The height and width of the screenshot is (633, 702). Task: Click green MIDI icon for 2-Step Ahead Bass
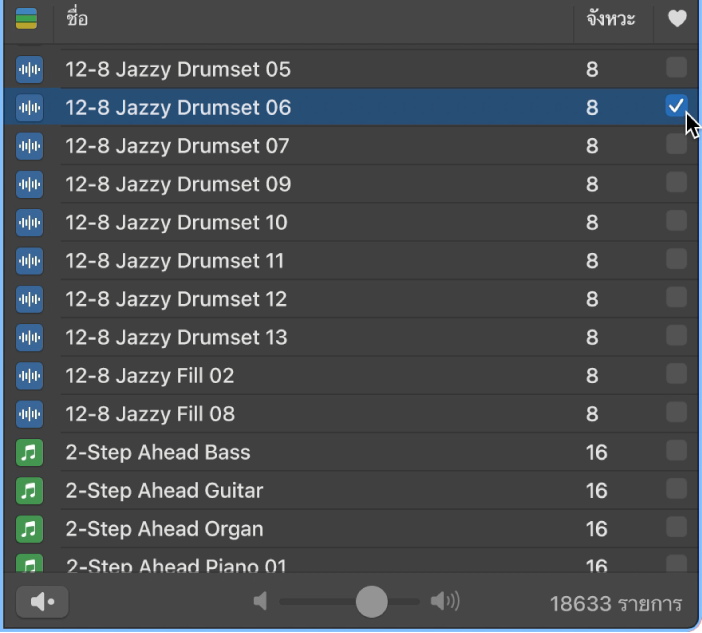pyautogui.click(x=30, y=453)
